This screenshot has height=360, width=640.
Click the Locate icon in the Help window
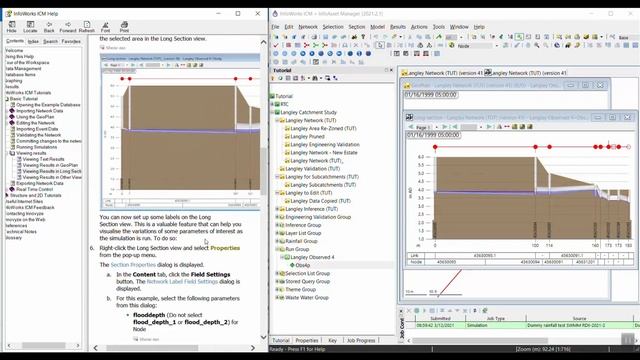pos(30,27)
